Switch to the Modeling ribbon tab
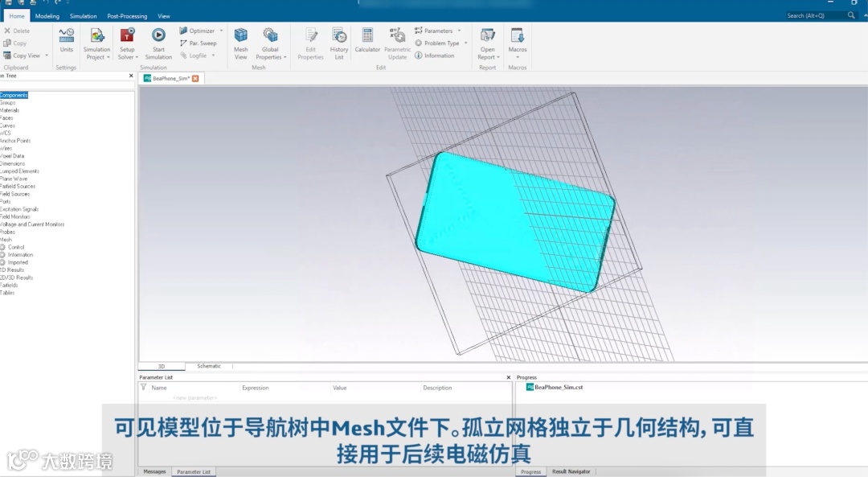The image size is (868, 477). pos(47,16)
